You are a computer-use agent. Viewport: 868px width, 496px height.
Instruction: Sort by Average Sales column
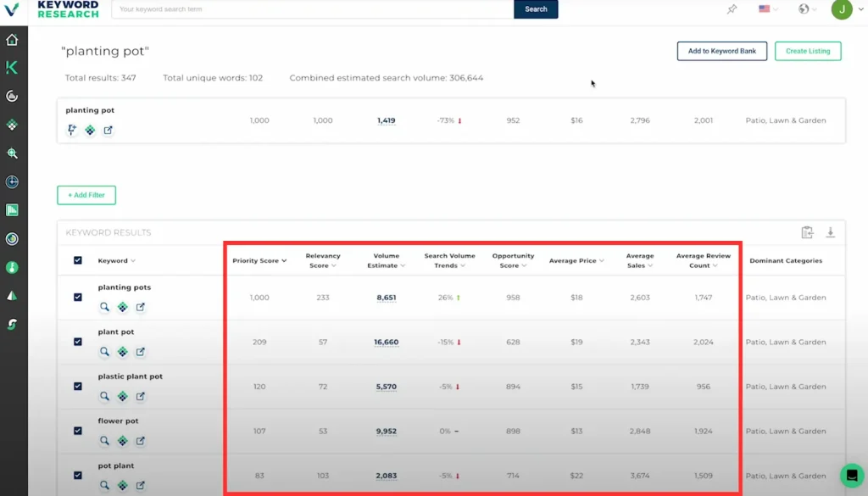[640, 261]
